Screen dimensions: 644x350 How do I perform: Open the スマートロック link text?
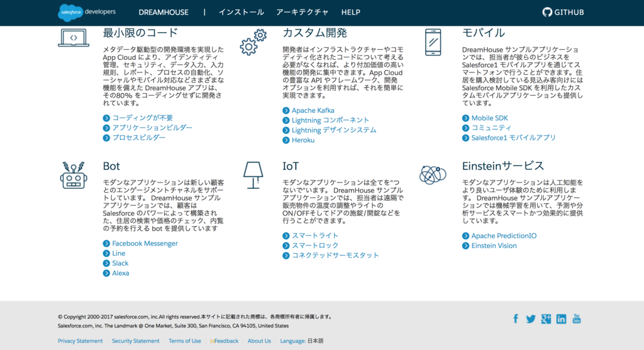pyautogui.click(x=315, y=246)
